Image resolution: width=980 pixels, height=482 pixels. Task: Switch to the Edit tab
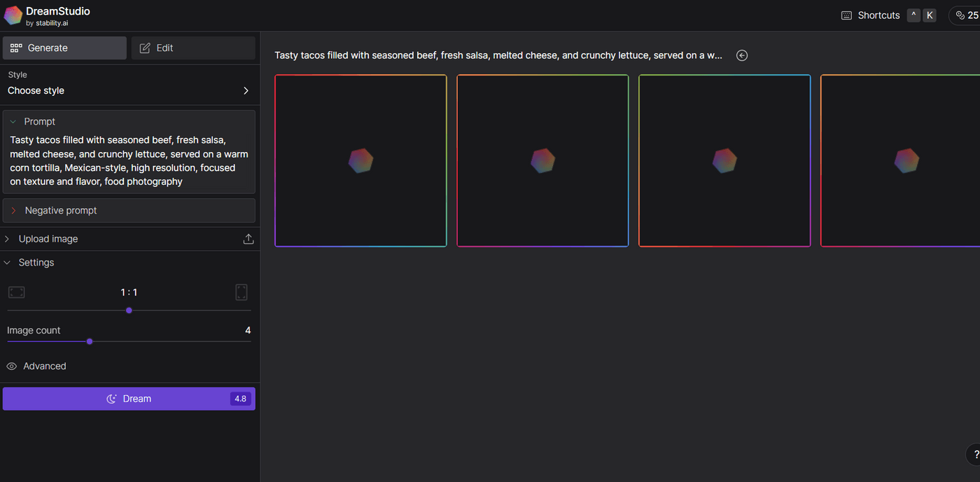[x=193, y=48]
